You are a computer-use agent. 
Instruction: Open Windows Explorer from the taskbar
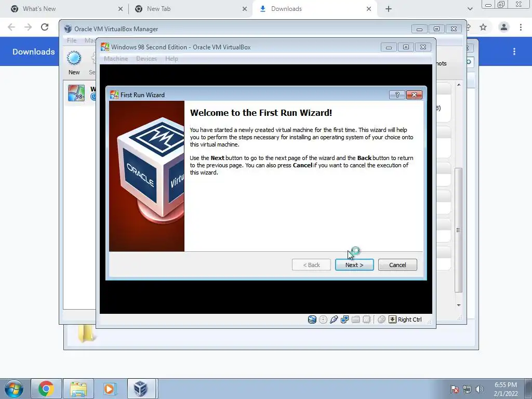(x=78, y=389)
